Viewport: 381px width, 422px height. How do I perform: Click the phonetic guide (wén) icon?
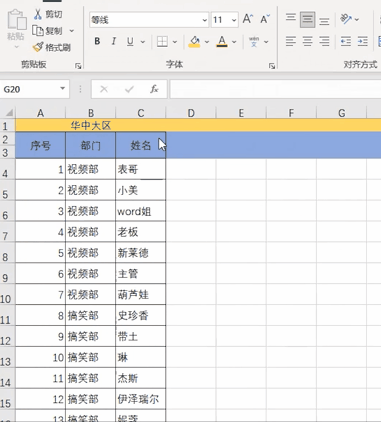point(254,42)
